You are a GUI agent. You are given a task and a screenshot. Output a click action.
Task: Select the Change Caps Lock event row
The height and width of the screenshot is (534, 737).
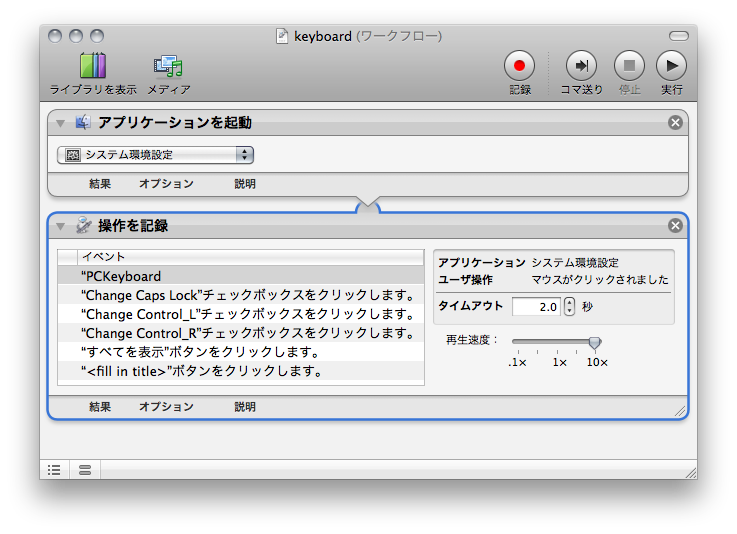coord(241,295)
